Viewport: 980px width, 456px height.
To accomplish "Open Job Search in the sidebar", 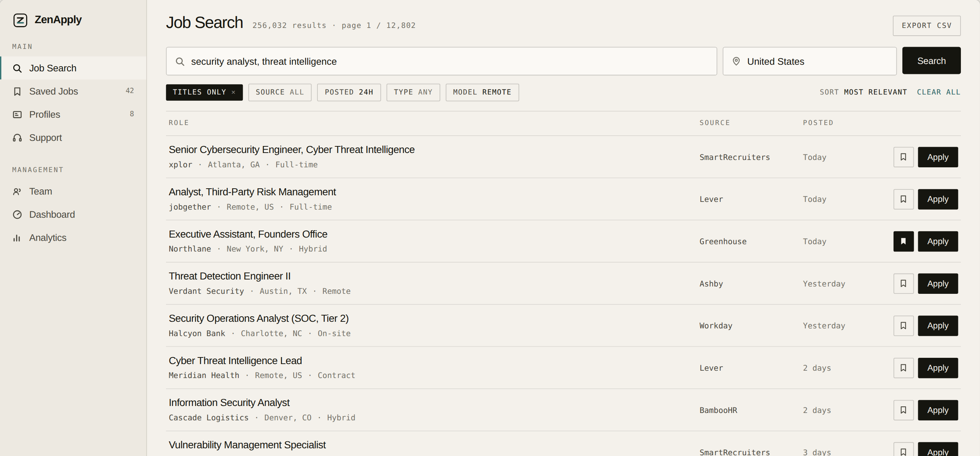I will pyautogui.click(x=74, y=68).
